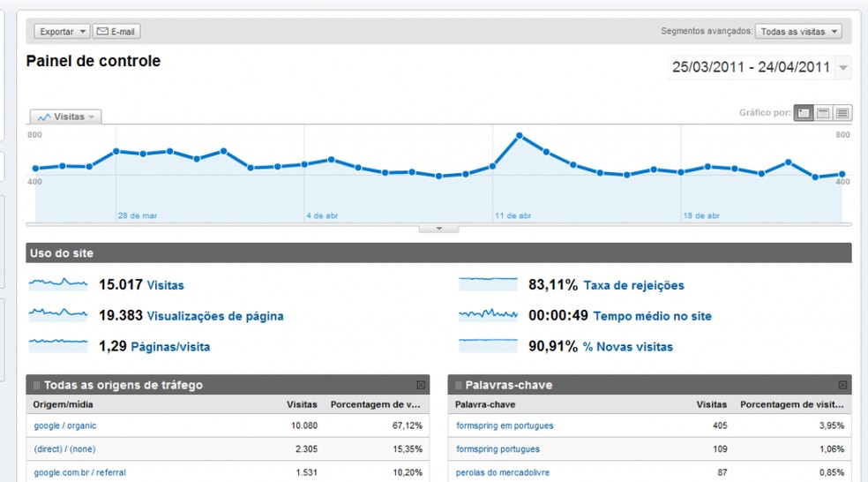
Task: Click the Tempo médio no site sparkline
Action: (489, 314)
